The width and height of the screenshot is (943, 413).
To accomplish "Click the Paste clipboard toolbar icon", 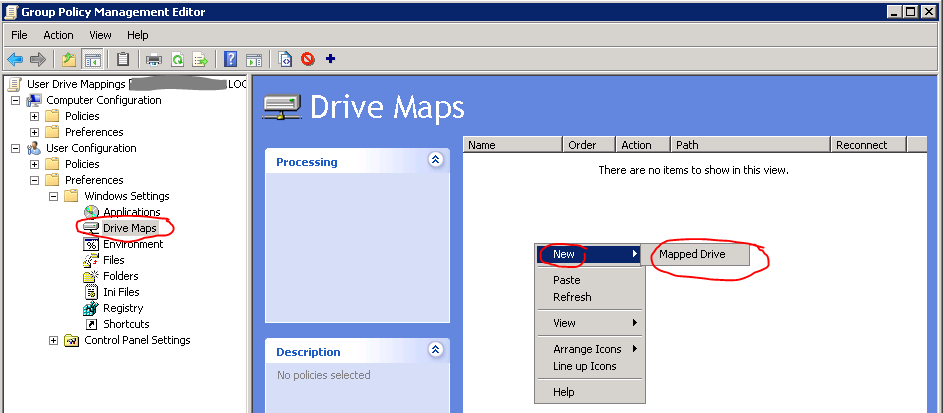I will click(x=122, y=59).
